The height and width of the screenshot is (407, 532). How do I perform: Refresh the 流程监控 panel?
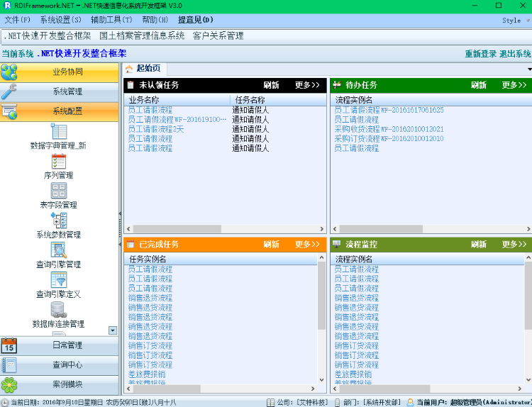(x=479, y=244)
